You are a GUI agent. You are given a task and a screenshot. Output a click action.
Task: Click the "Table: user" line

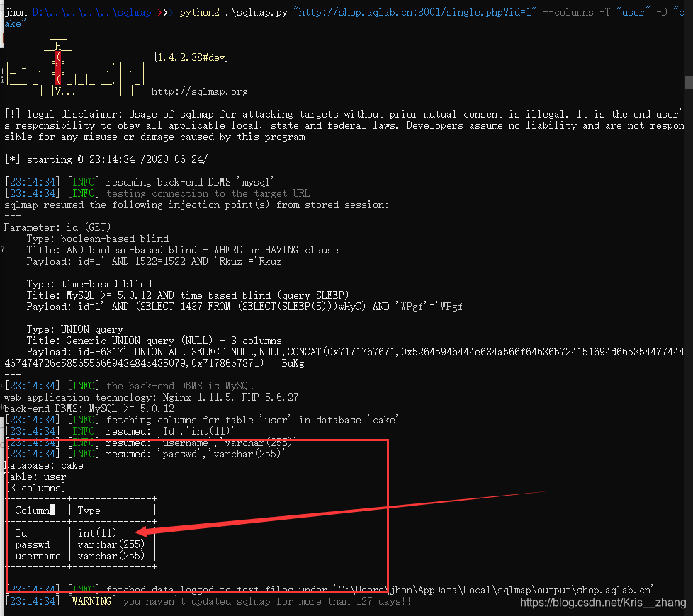[x=35, y=477]
